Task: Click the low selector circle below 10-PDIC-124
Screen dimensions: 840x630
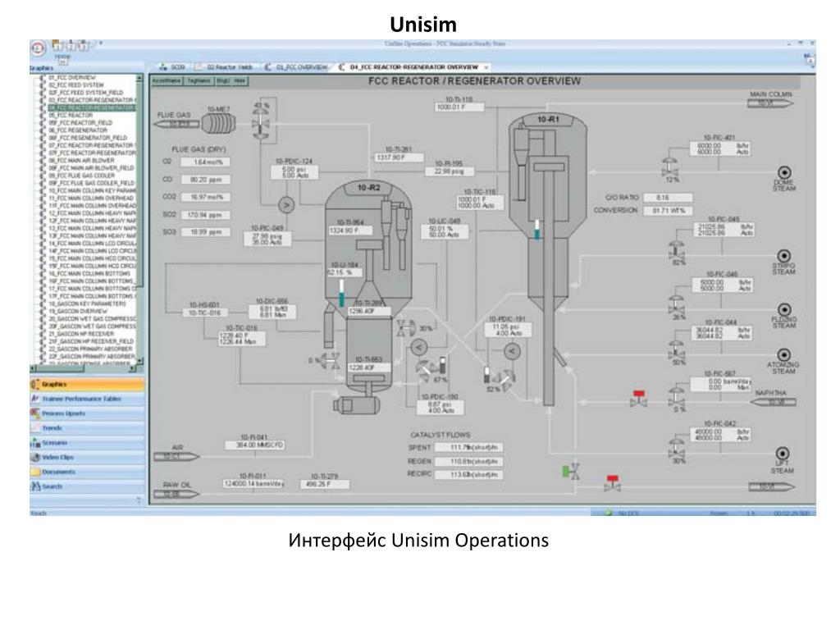Action: (x=286, y=204)
